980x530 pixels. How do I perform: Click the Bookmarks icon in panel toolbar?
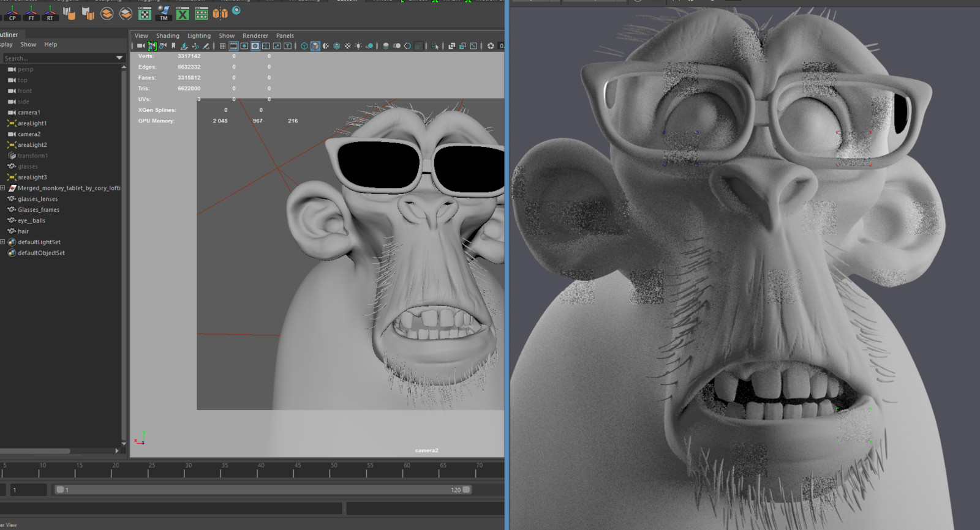tap(173, 46)
